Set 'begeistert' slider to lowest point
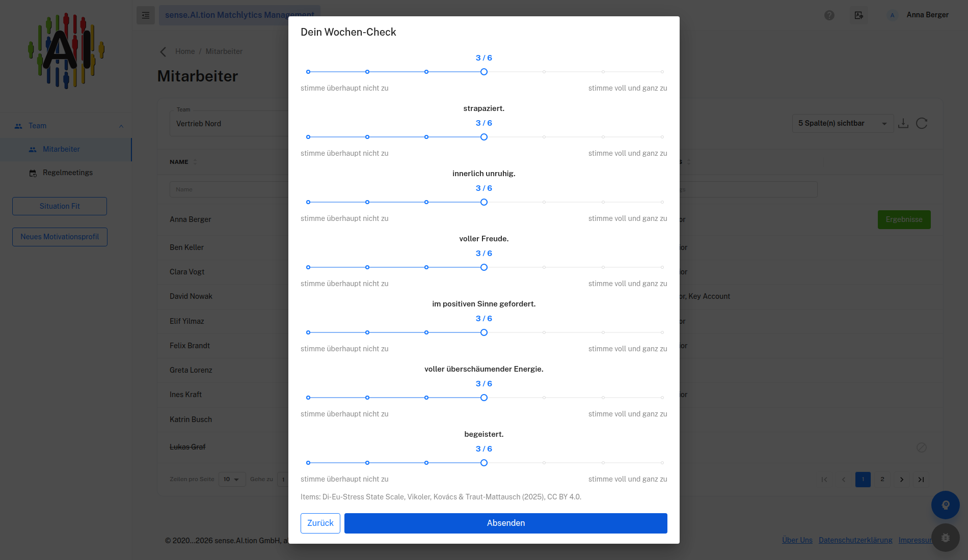This screenshot has width=968, height=560. [x=308, y=463]
